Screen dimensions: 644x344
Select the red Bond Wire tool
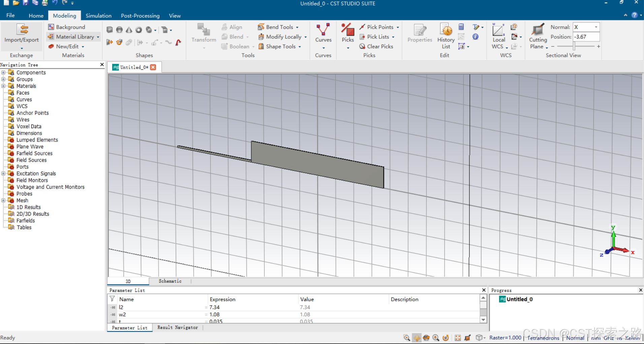pos(179,42)
